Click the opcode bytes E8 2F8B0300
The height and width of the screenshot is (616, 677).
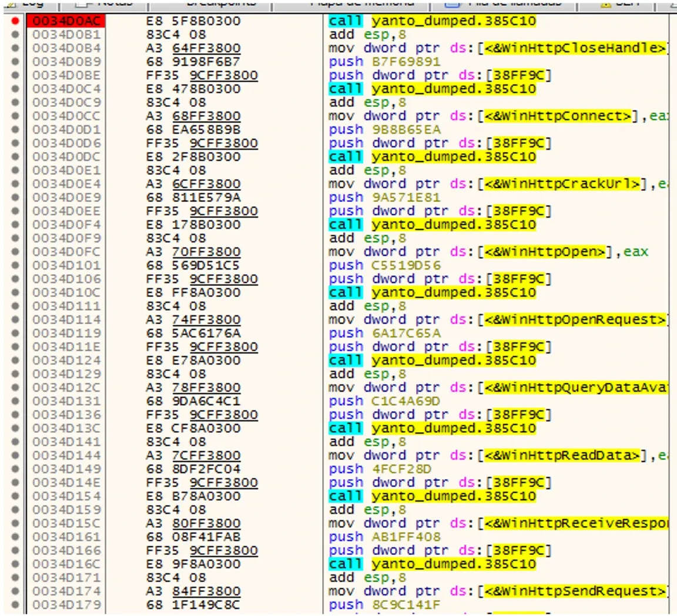pos(193,157)
